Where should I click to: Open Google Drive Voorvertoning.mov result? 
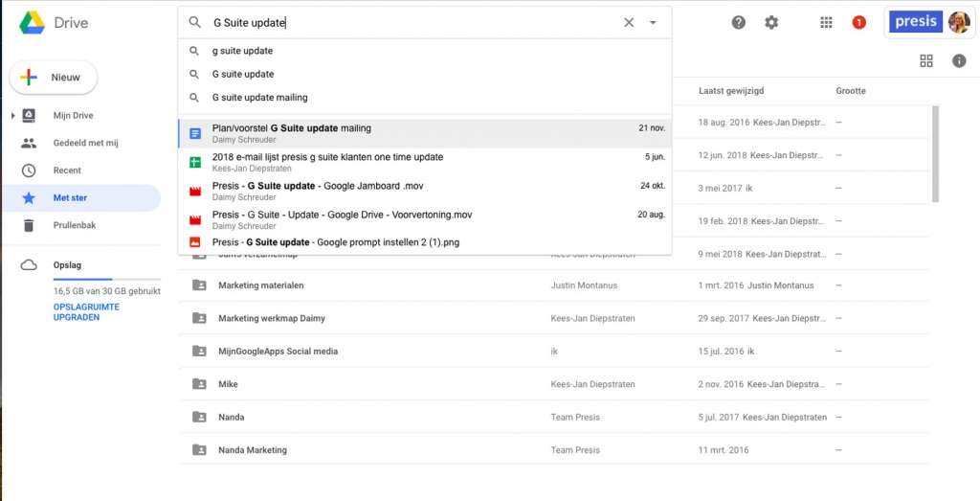(425, 219)
